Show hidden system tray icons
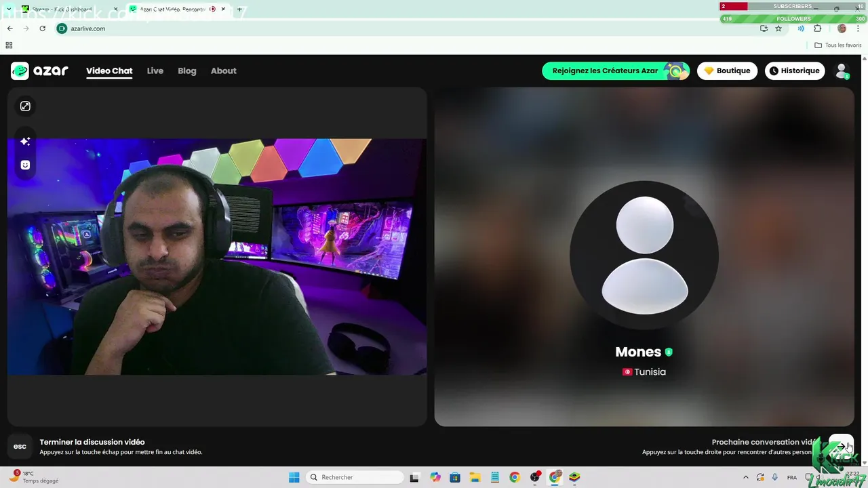Screen dimensions: 868x488 tap(746, 477)
